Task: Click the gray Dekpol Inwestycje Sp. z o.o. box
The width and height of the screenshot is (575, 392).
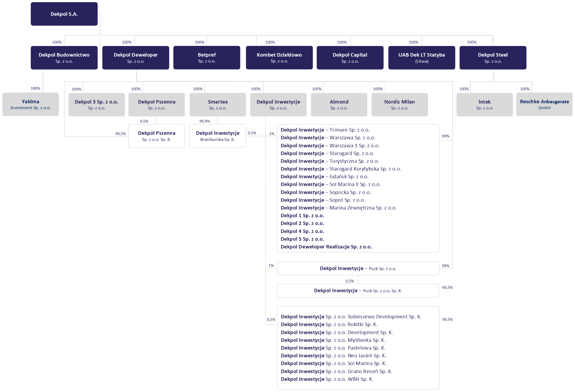Action: tap(278, 105)
